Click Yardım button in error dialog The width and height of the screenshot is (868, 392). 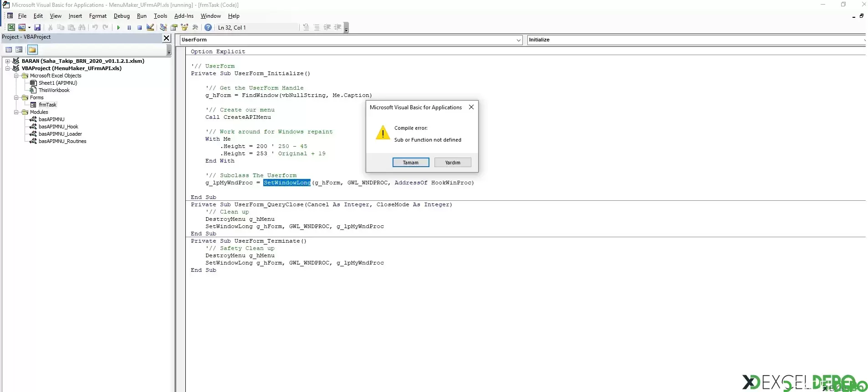coord(453,163)
